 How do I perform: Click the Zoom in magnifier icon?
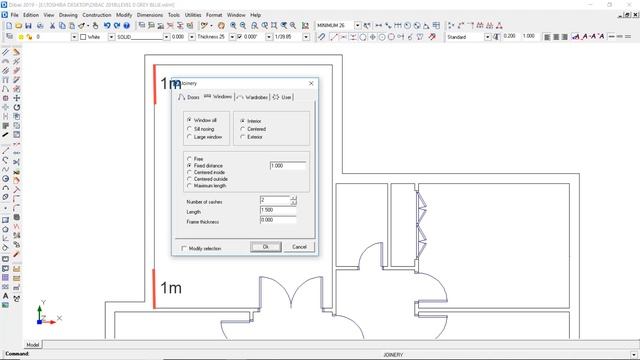[x=233, y=26]
